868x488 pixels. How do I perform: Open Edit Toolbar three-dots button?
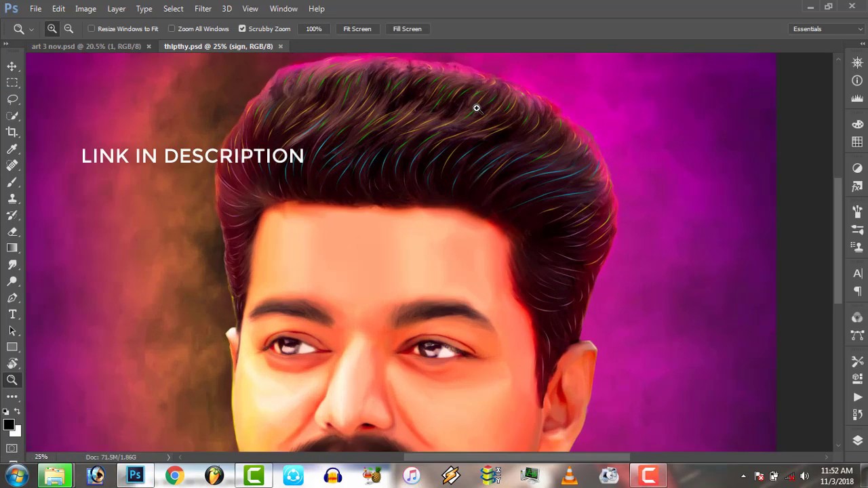point(12,396)
